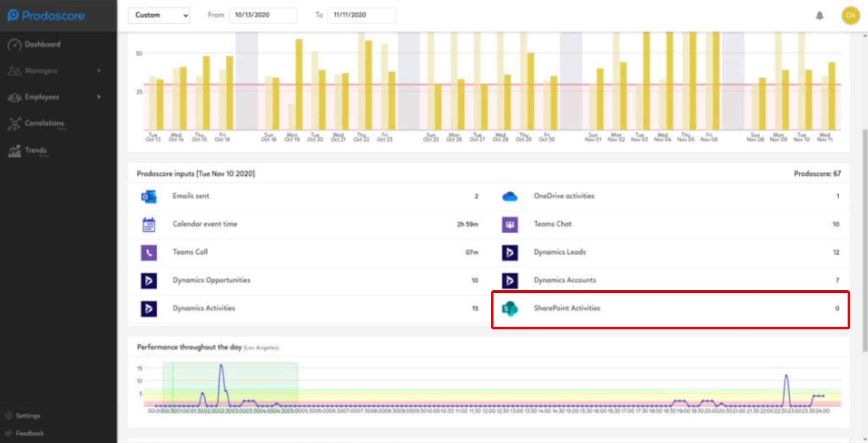Select the Dynamics Activities label
Image resolution: width=868 pixels, height=443 pixels.
(204, 308)
